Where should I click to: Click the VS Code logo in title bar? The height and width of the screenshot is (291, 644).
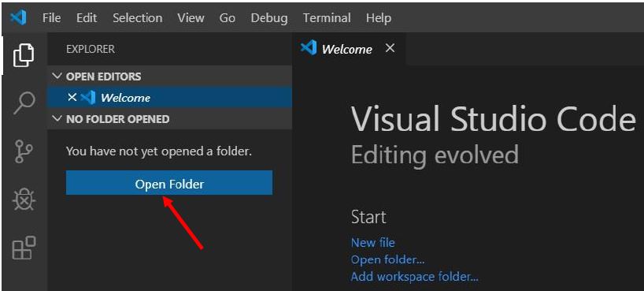coord(18,17)
